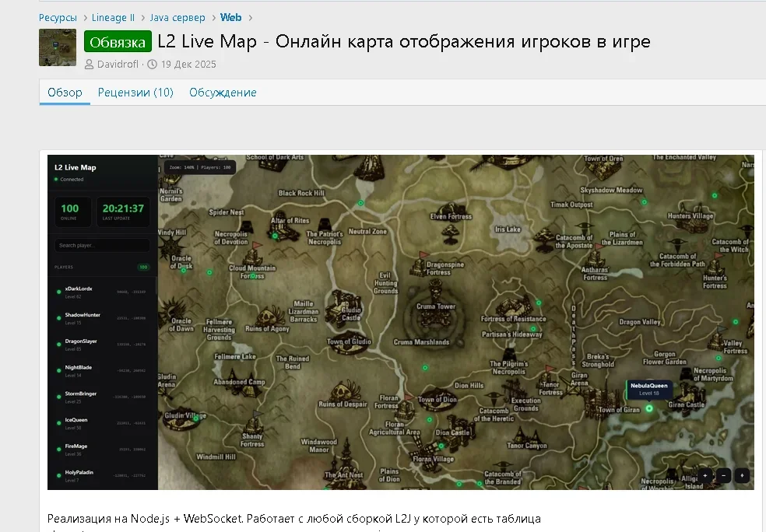Go to Ресурсы breadcrumb link
This screenshot has width=766, height=532.
click(x=58, y=18)
